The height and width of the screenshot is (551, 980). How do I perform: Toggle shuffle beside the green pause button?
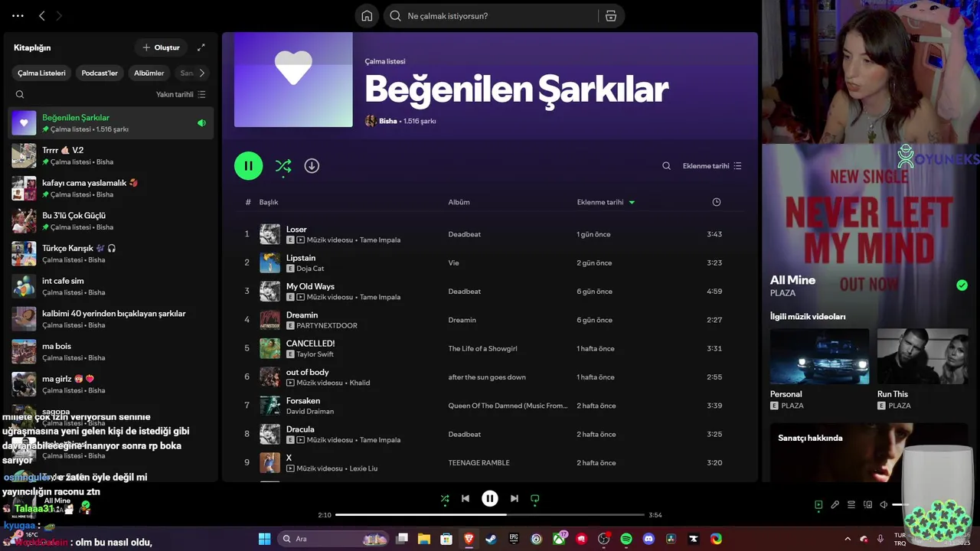[283, 166]
